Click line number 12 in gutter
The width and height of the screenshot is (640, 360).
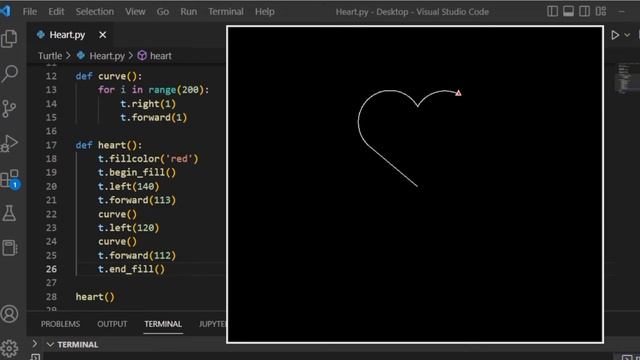(x=51, y=76)
